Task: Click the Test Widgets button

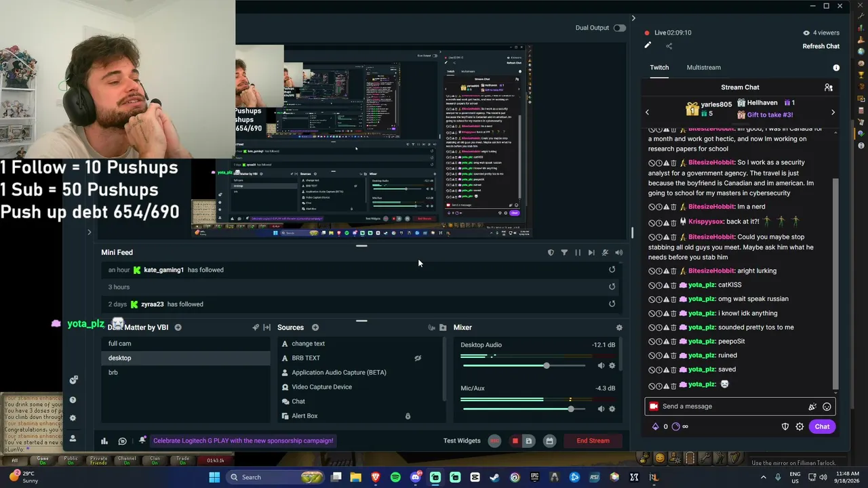Action: pyautogui.click(x=462, y=441)
